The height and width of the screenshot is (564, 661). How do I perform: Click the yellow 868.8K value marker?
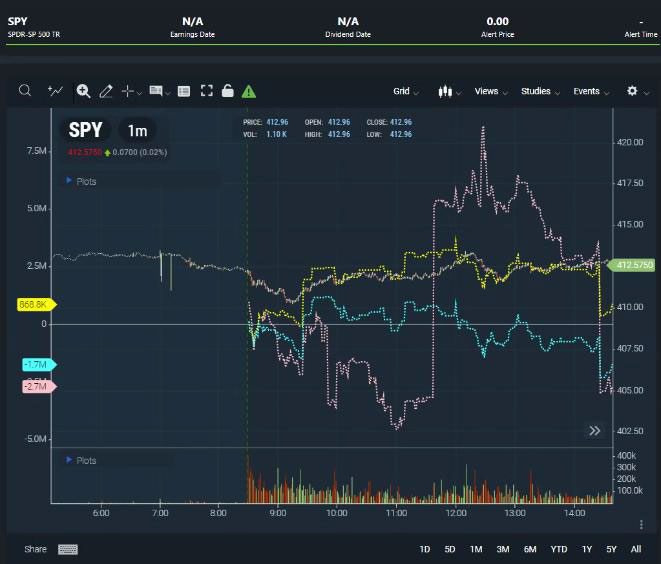click(37, 304)
